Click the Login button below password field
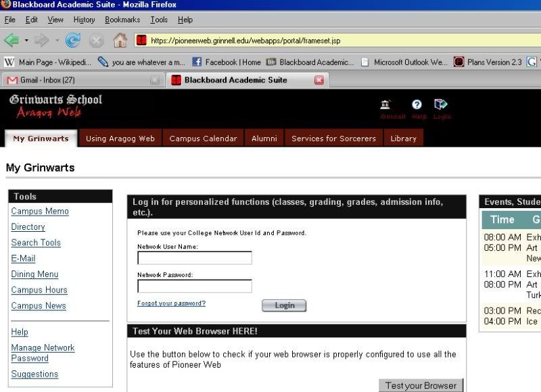 click(x=284, y=305)
